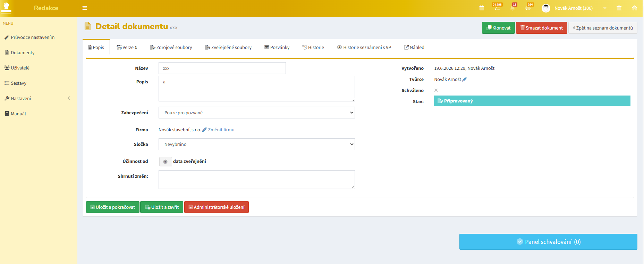Expand the Nastavení submenu chevron
Screen dimensions: 644x264
tap(69, 98)
